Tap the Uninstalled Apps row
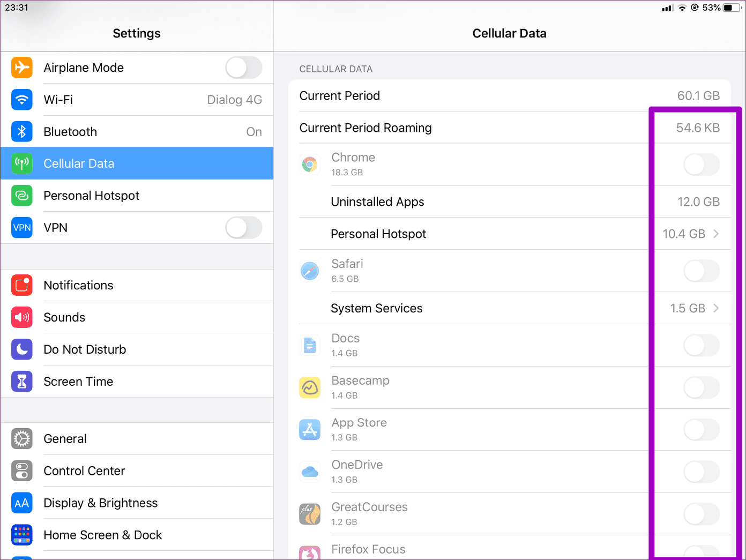Viewport: 746px width, 560px height. [510, 202]
